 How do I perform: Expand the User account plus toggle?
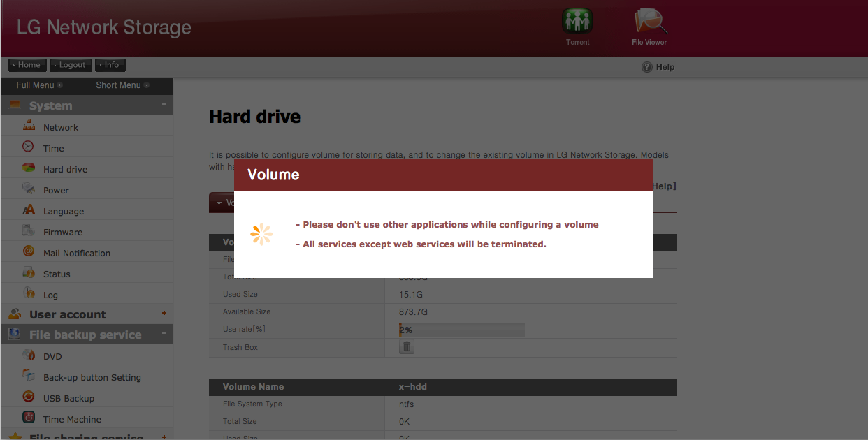[x=164, y=314]
